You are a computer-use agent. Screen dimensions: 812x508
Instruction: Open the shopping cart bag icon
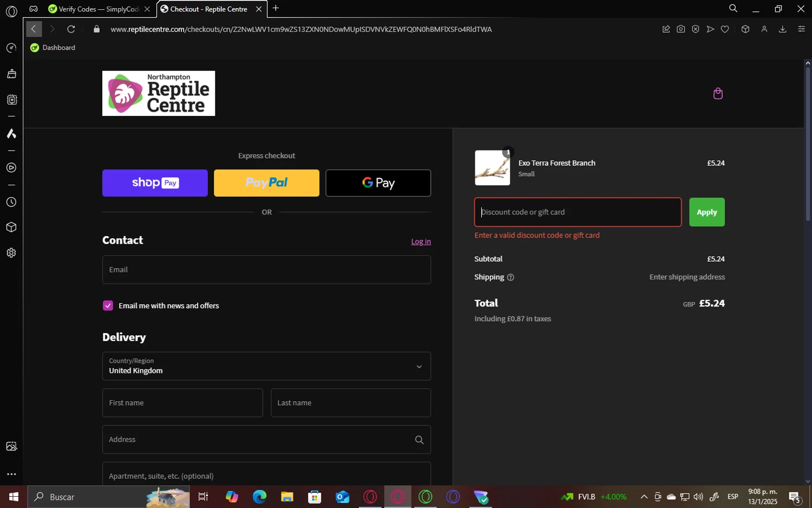point(718,94)
